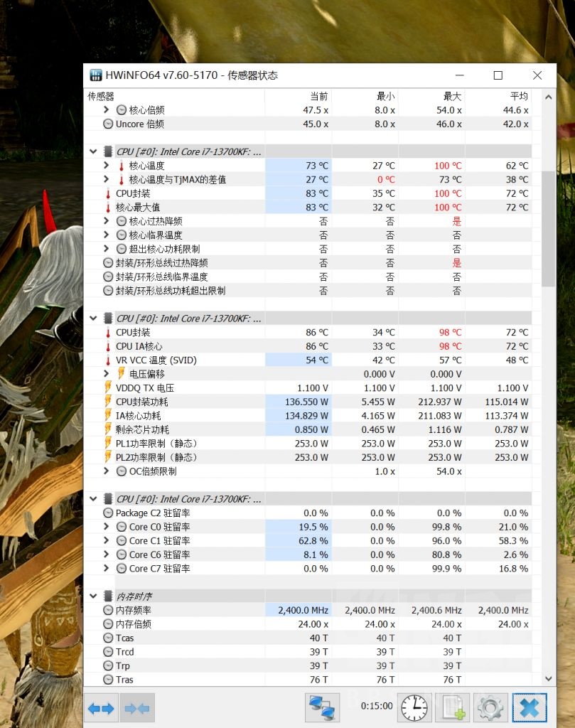Click the grayed double-arrow ordering icon
575x728 pixels.
(x=136, y=707)
